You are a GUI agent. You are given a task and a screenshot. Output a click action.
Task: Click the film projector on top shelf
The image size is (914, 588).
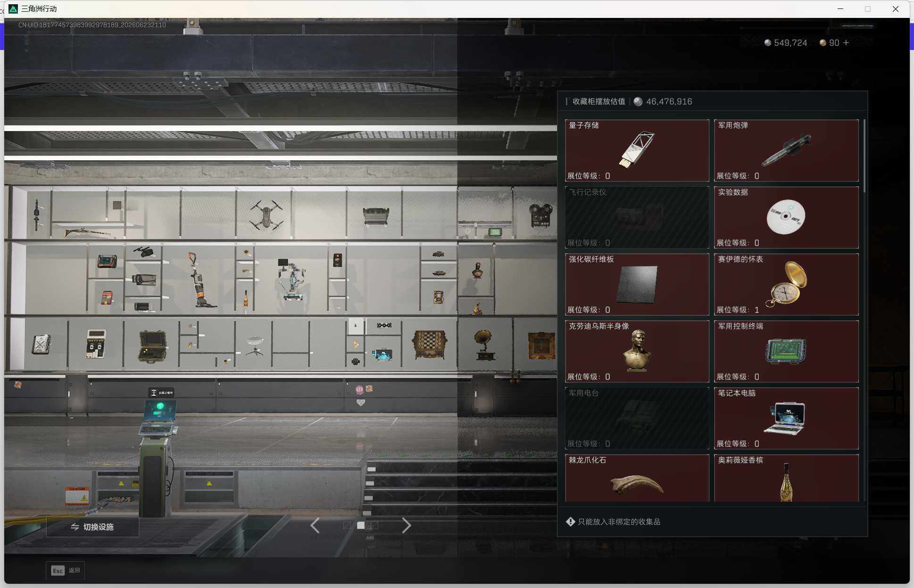click(540, 215)
